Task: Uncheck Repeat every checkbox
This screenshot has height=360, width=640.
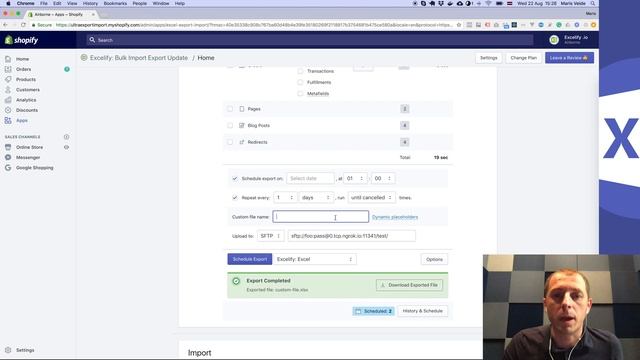Action: 235,198
